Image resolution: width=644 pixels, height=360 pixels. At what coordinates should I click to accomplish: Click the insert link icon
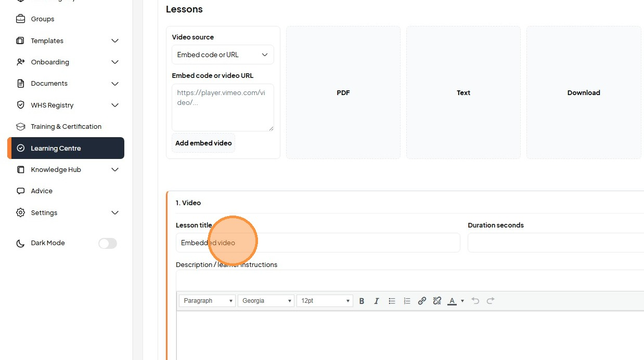[x=422, y=301]
